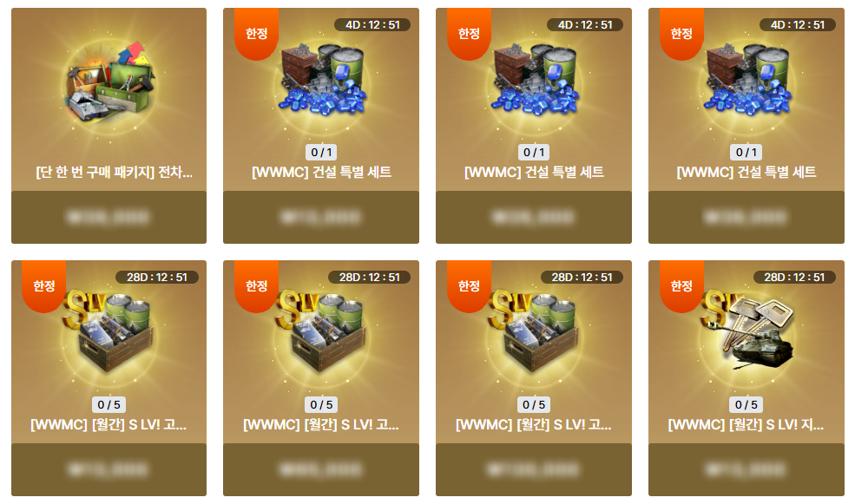Click 4D:12:51 timer on third 건설 특별 세트 card
Image resolution: width=855 pixels, height=504 pixels.
point(798,25)
